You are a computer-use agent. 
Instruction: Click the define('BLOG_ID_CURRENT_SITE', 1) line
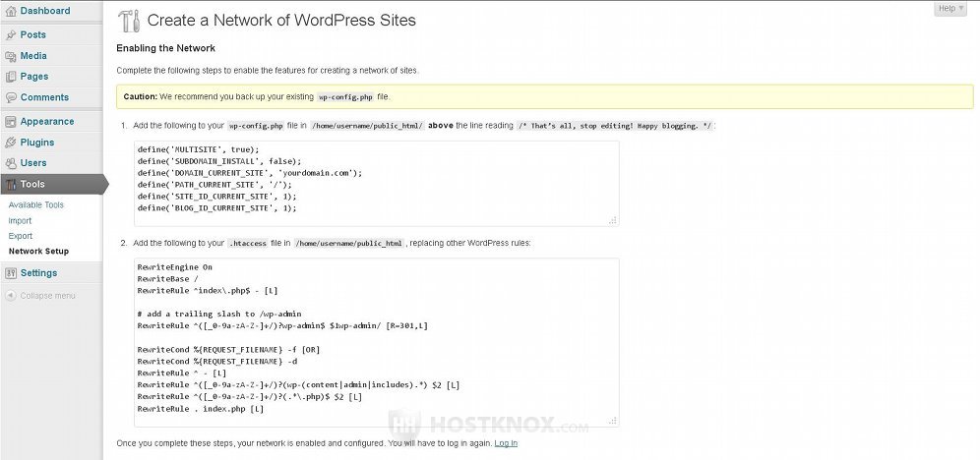pos(216,207)
